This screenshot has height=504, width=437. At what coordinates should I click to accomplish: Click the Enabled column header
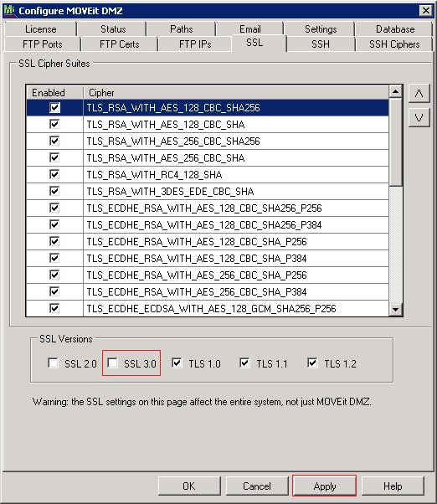54,93
